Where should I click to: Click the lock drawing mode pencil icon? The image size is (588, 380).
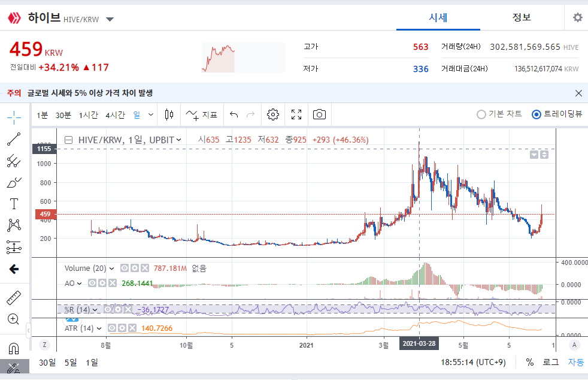pyautogui.click(x=14, y=367)
